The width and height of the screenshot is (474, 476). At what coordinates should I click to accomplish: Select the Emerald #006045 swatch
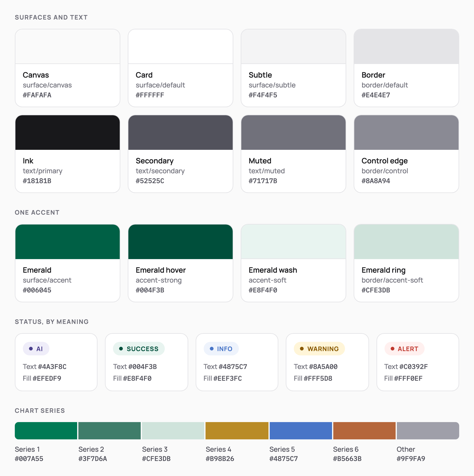tap(67, 242)
